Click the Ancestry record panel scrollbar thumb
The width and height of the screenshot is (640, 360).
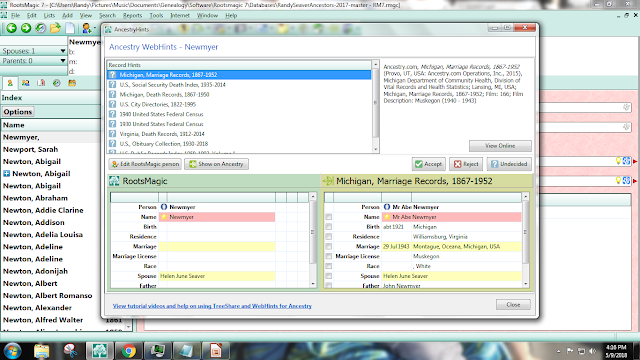coord(526,232)
